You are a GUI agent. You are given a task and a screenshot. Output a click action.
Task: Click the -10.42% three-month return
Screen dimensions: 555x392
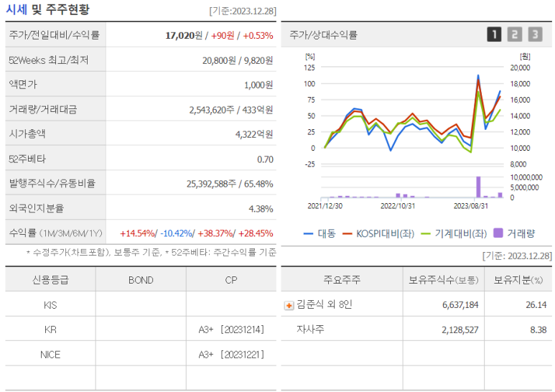pyautogui.click(x=176, y=233)
